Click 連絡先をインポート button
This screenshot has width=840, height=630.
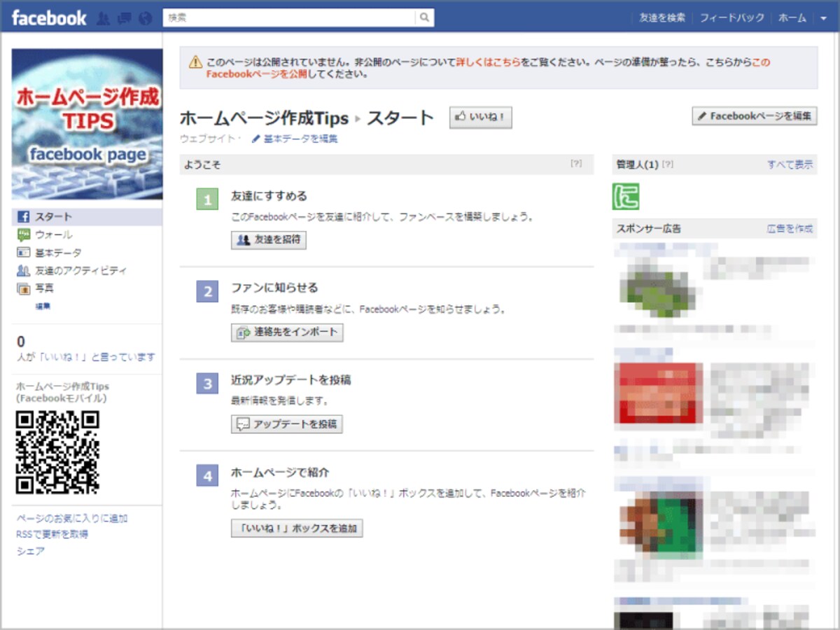287,332
